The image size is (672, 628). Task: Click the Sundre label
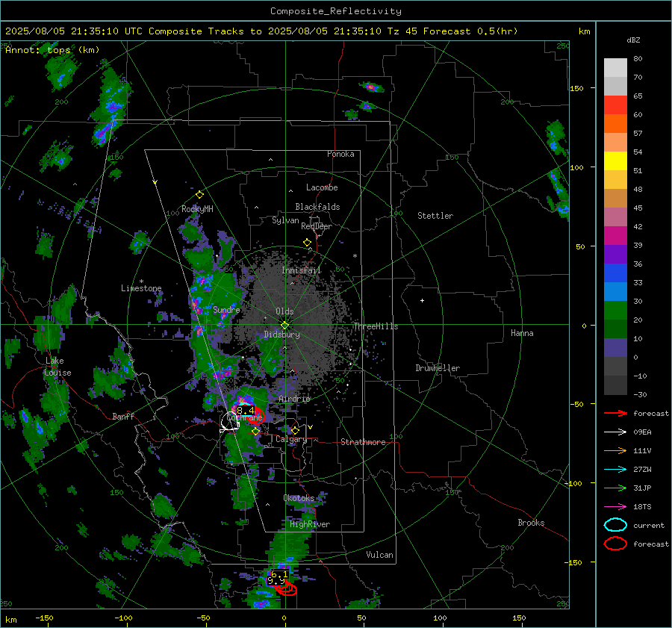(226, 310)
